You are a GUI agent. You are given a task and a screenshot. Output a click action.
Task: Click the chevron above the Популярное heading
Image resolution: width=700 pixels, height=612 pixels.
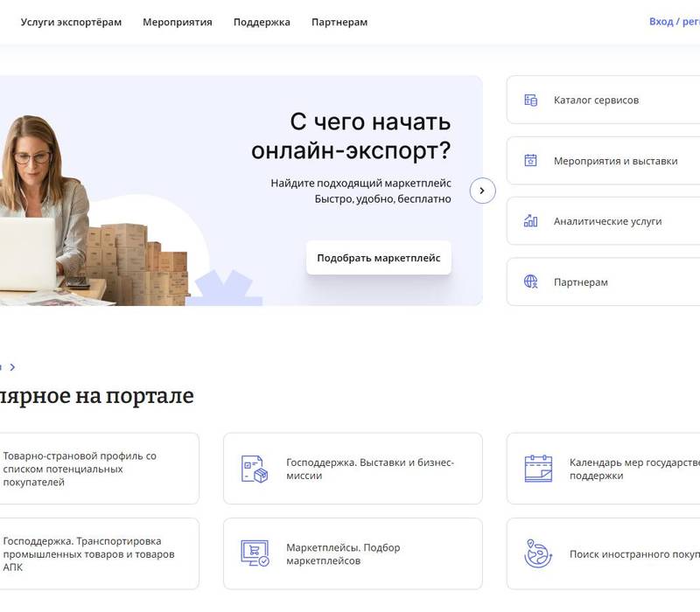pos(12,367)
